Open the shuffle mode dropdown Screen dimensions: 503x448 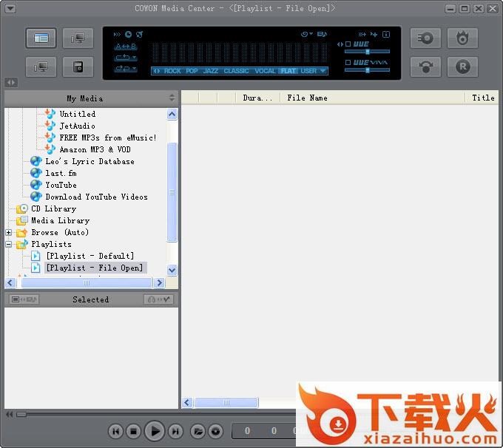pos(126,69)
